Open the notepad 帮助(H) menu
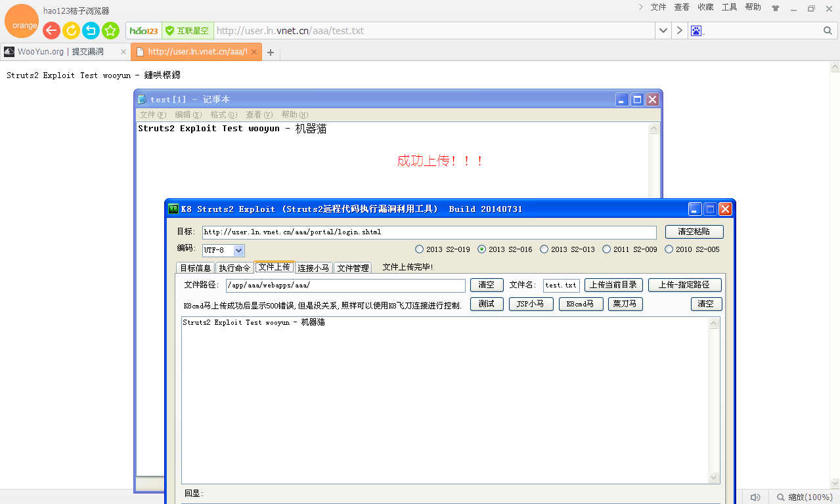840x504 pixels. [295, 115]
